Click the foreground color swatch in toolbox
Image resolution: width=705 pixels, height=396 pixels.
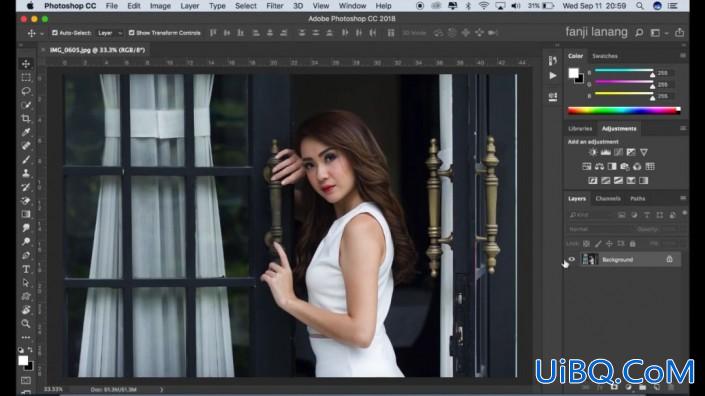coord(23,360)
